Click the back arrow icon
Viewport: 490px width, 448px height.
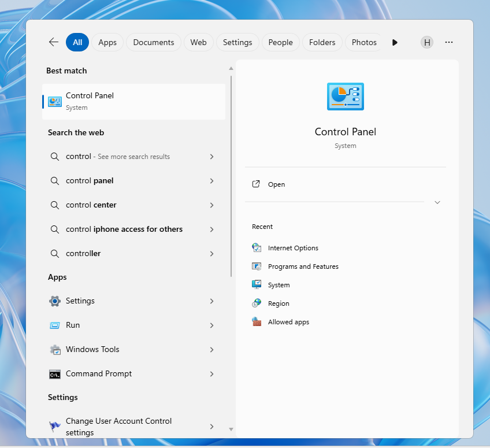point(53,42)
